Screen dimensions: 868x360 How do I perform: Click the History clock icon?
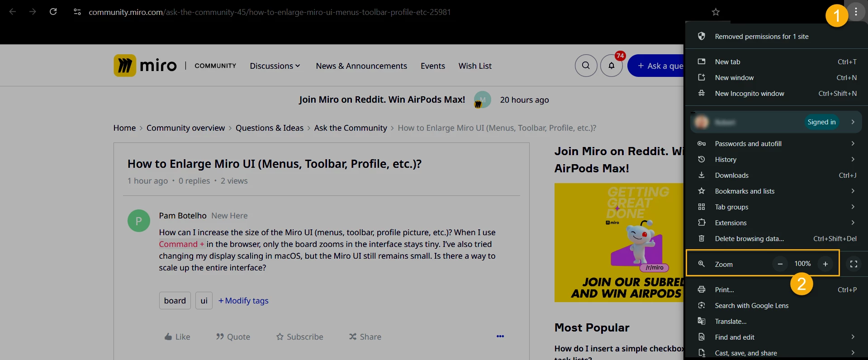(x=702, y=159)
